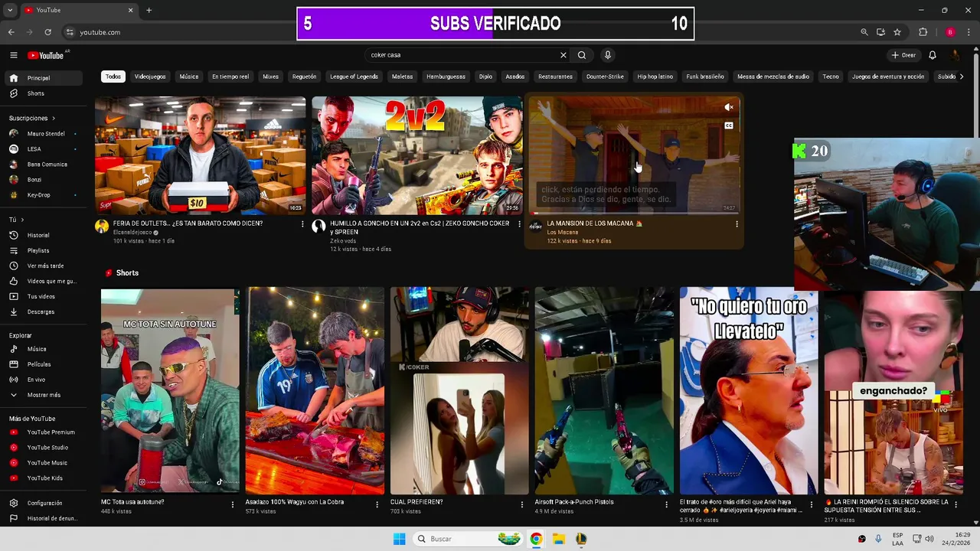This screenshot has width=980, height=551.
Task: Go to Principal in sidebar
Action: click(x=44, y=78)
